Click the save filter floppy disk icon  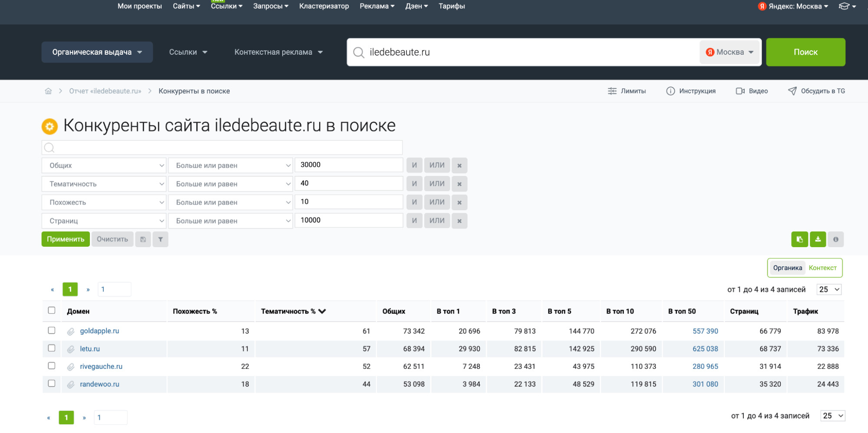[143, 239]
